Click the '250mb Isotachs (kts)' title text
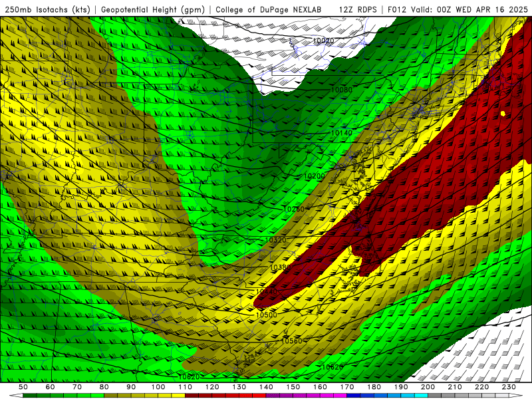532x399 pixels. pyautogui.click(x=47, y=10)
